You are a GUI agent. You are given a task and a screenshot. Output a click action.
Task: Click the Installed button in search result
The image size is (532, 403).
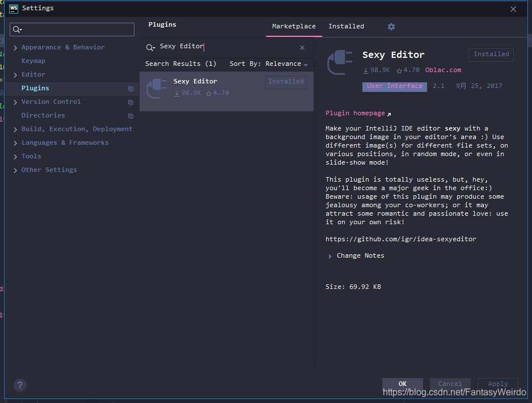click(286, 82)
